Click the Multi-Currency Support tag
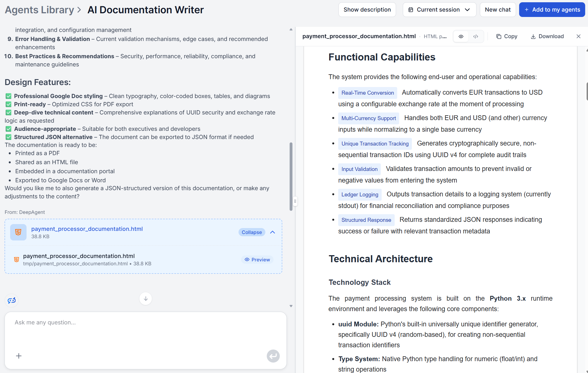This screenshot has height=373, width=588. tap(369, 118)
